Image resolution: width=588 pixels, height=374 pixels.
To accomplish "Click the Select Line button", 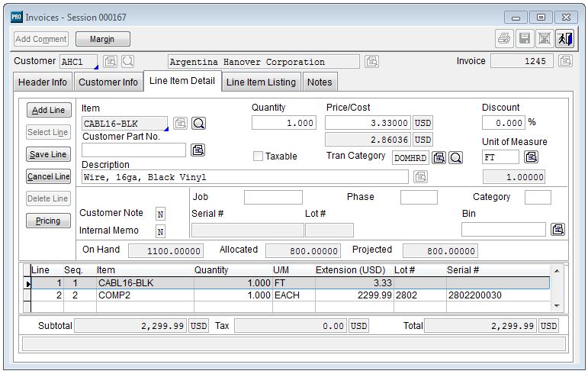I will 48,132.
